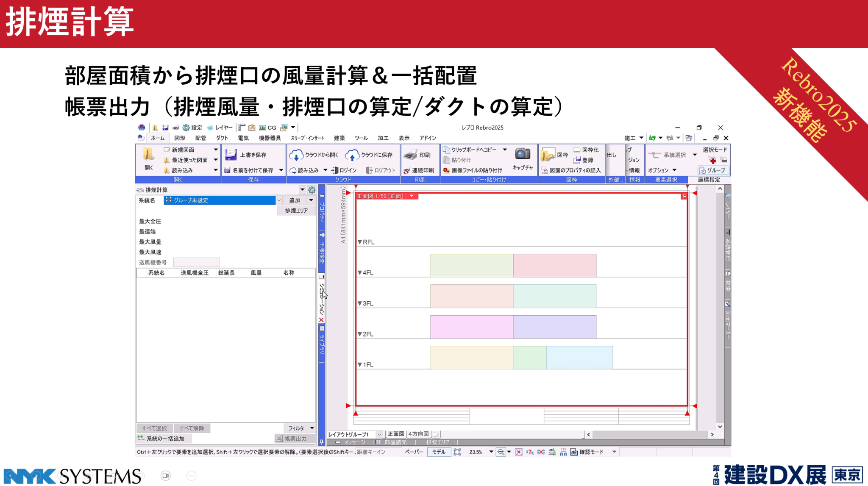
Task: Click the zoom out magnifier icon
Action: tap(501, 452)
